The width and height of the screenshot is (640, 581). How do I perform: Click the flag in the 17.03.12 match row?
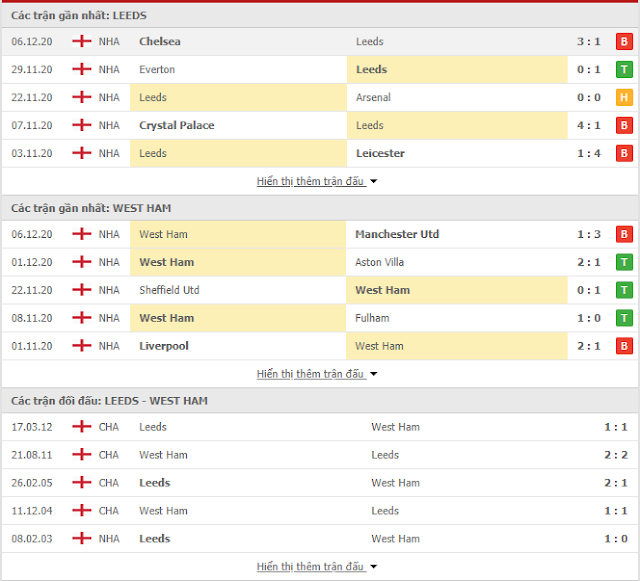pyautogui.click(x=82, y=427)
